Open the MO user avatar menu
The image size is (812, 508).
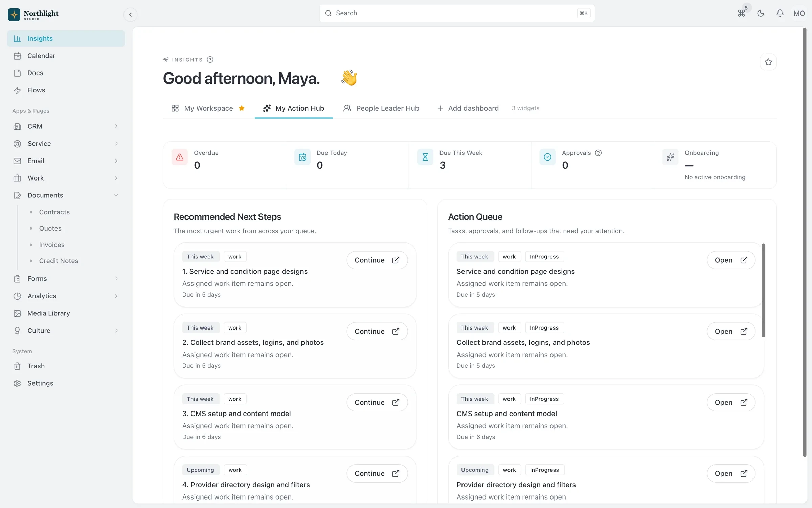(799, 13)
